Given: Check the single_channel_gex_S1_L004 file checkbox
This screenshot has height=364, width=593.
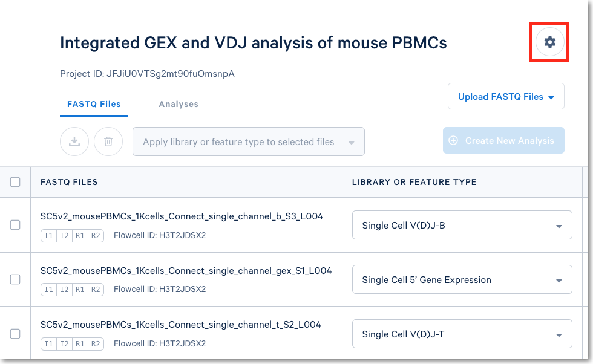Looking at the screenshot, I should 15,279.
